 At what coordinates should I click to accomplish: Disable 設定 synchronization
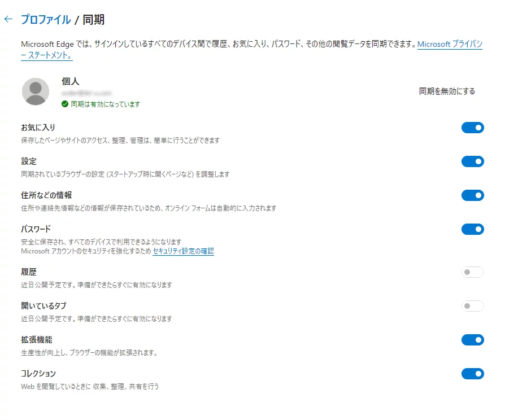pos(472,161)
